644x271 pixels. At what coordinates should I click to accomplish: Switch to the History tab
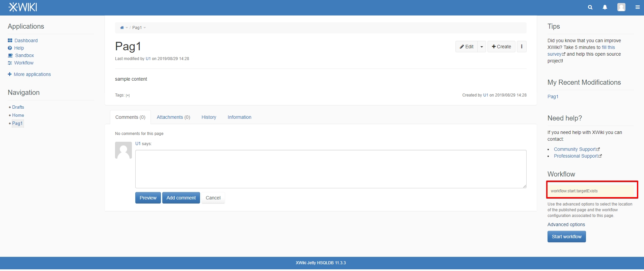[x=209, y=117]
